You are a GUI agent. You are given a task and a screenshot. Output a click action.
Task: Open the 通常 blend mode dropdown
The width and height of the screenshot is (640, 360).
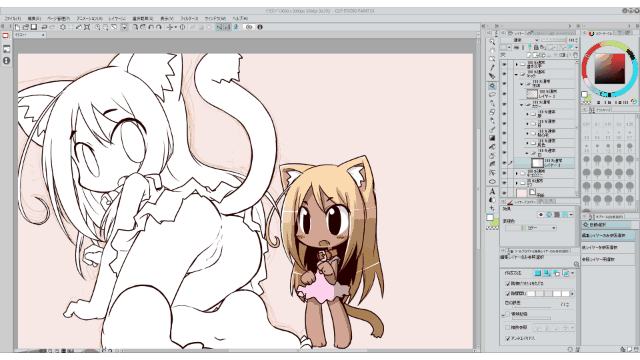(x=520, y=40)
